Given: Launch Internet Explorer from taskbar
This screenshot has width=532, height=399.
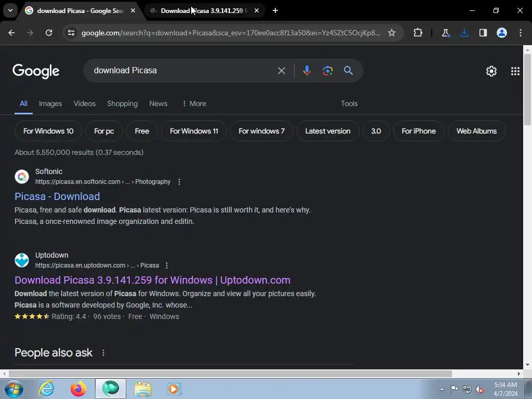Looking at the screenshot, I should click(x=46, y=389).
